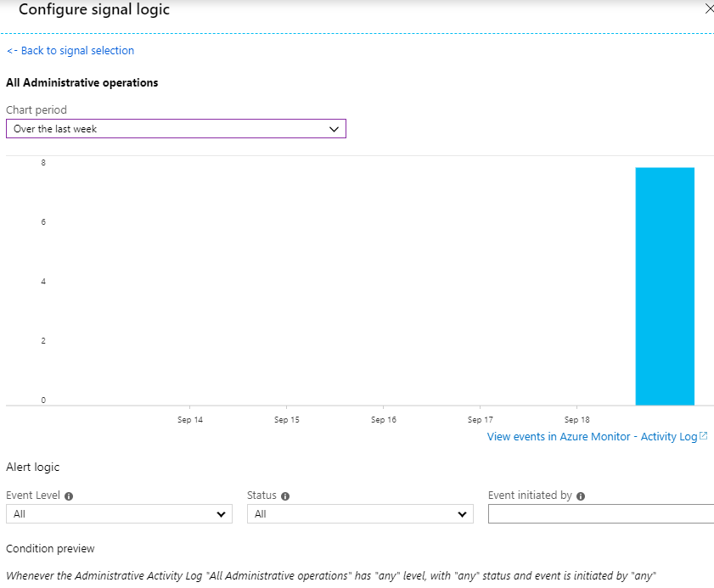Click the All Administrative operations heading
Screen dimensions: 714x588
coord(82,83)
